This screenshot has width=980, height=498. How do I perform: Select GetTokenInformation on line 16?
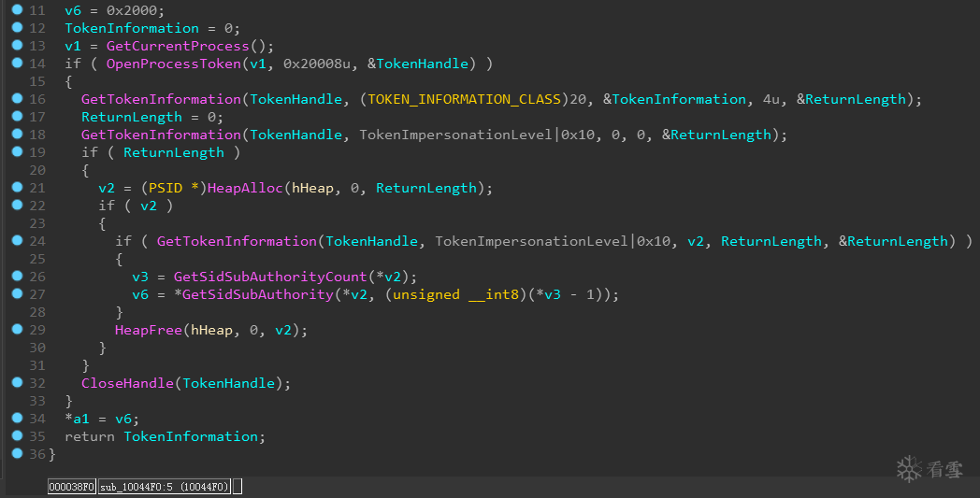(161, 99)
